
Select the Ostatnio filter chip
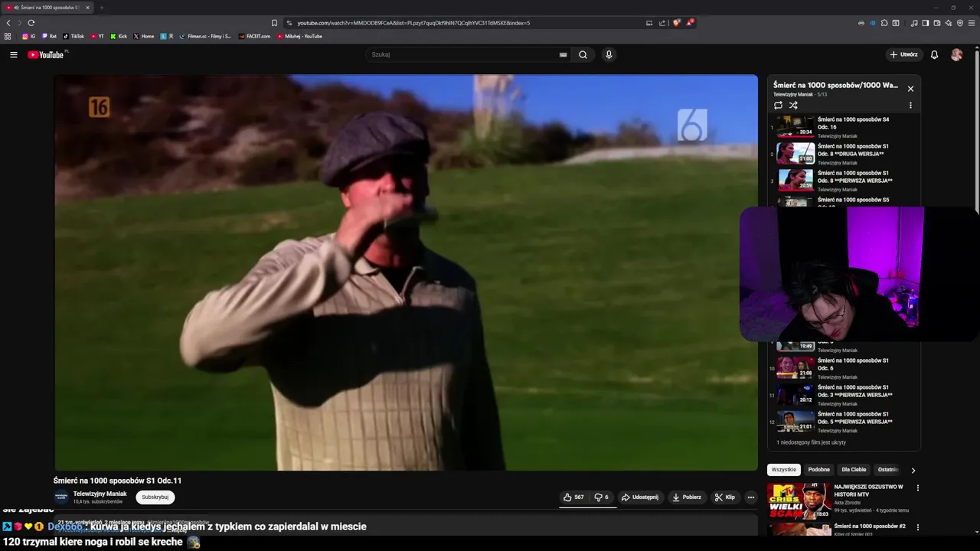[x=888, y=470]
